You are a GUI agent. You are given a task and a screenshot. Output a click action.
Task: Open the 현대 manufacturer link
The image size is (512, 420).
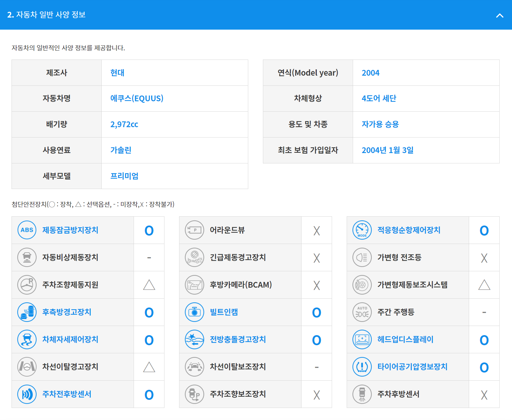click(117, 73)
